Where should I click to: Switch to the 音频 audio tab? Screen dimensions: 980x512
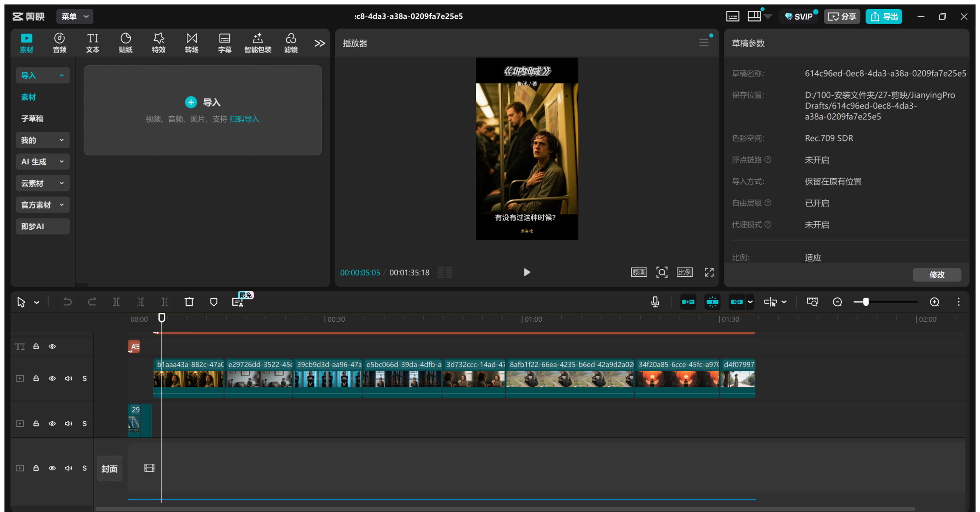pos(59,43)
